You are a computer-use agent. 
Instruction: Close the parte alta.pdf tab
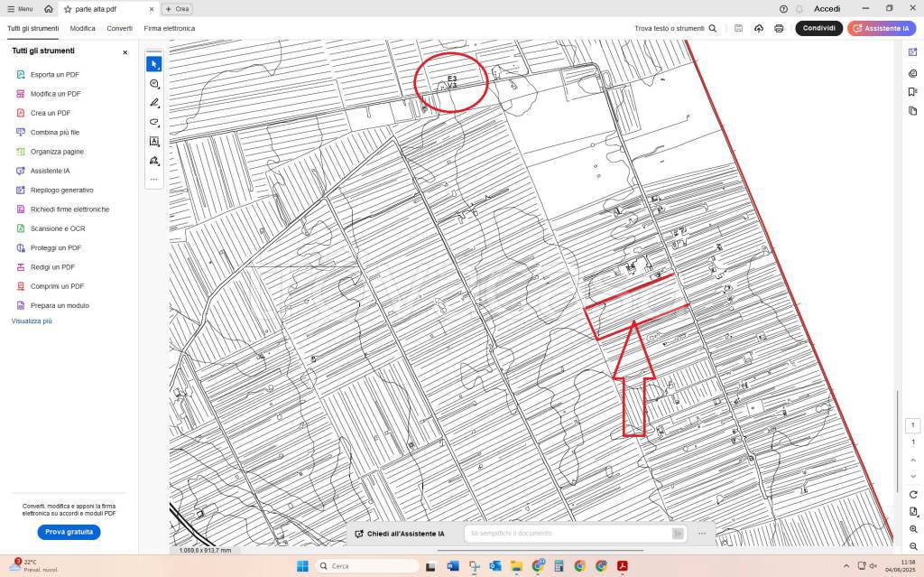(152, 9)
